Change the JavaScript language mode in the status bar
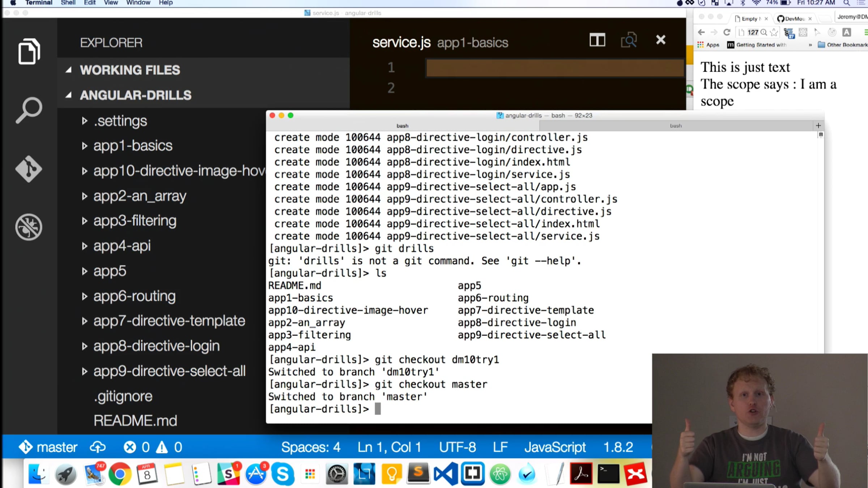 point(555,447)
